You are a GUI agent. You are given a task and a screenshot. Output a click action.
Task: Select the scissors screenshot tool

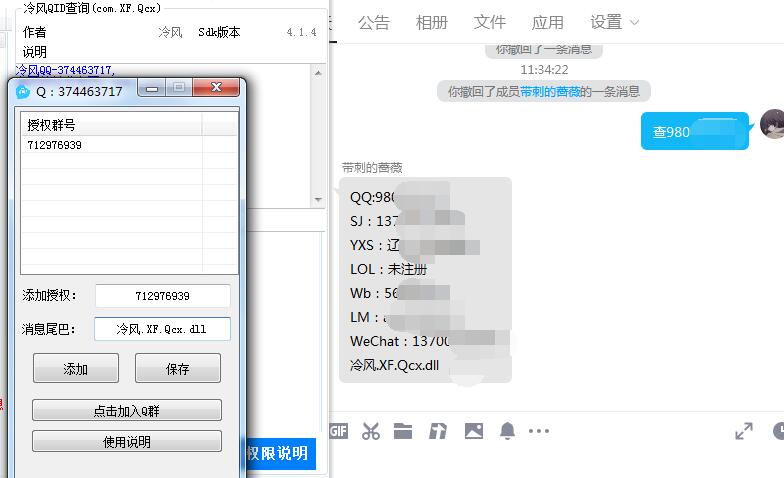pos(371,431)
